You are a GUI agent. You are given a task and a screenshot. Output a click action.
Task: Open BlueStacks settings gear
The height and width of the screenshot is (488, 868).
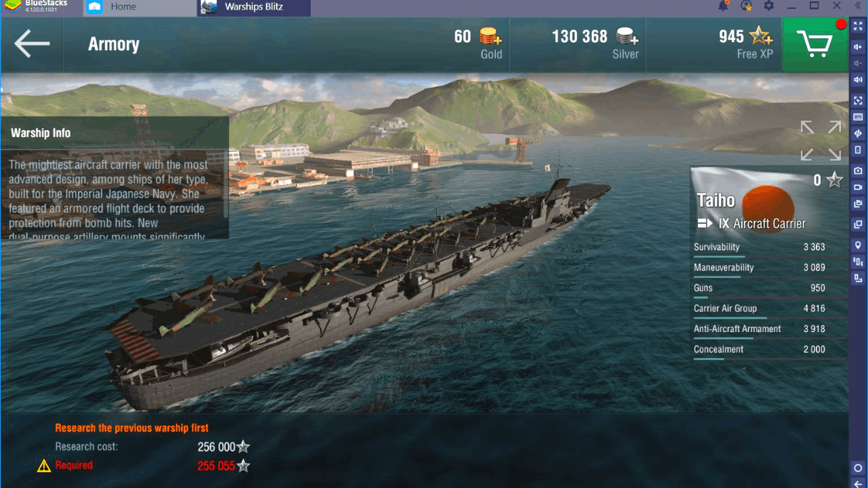[x=768, y=6]
